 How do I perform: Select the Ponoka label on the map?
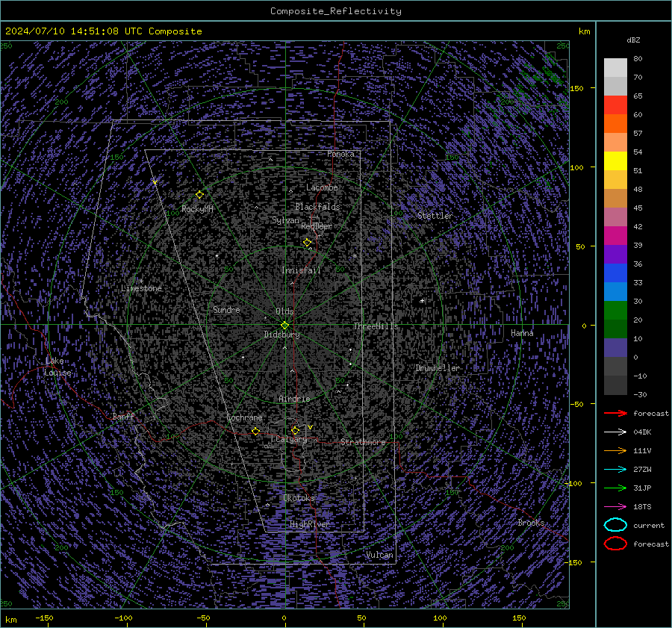point(340,154)
